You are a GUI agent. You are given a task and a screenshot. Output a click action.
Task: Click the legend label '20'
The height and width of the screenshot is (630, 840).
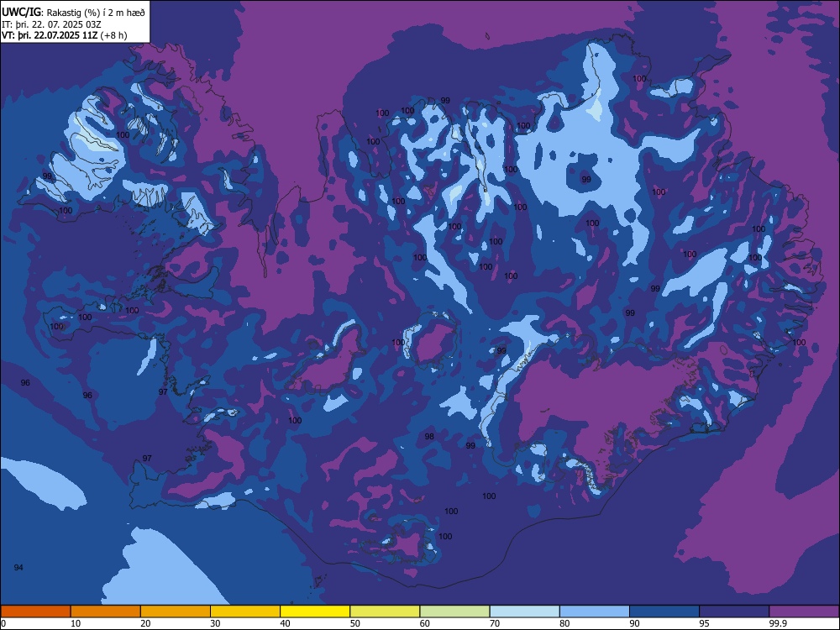[145, 623]
